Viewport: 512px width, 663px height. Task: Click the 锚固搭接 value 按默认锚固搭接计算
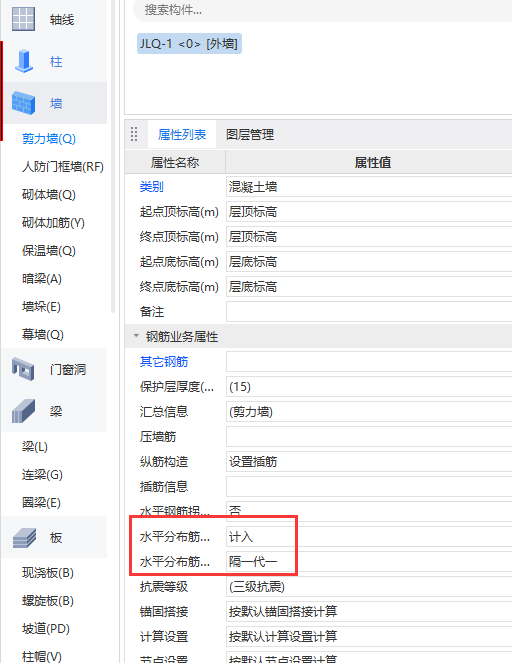pyautogui.click(x=369, y=611)
